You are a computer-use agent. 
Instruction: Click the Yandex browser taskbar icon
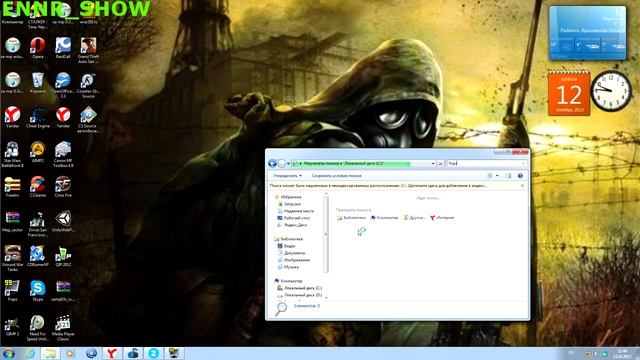pyautogui.click(x=112, y=353)
